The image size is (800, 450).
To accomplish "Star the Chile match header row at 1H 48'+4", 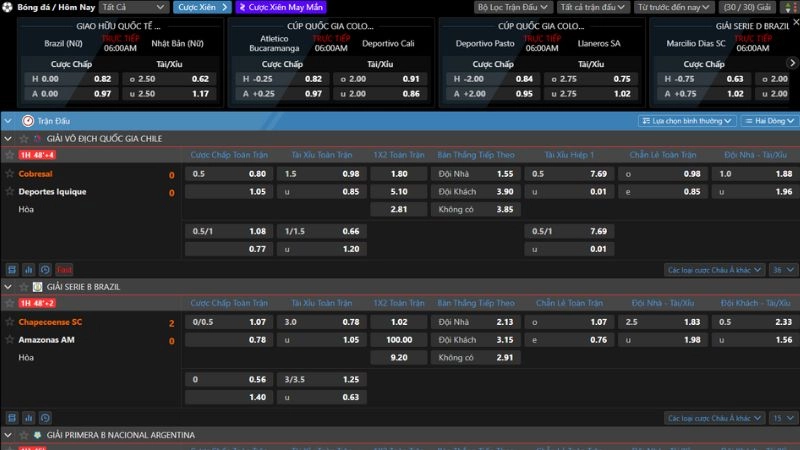I will 9,155.
